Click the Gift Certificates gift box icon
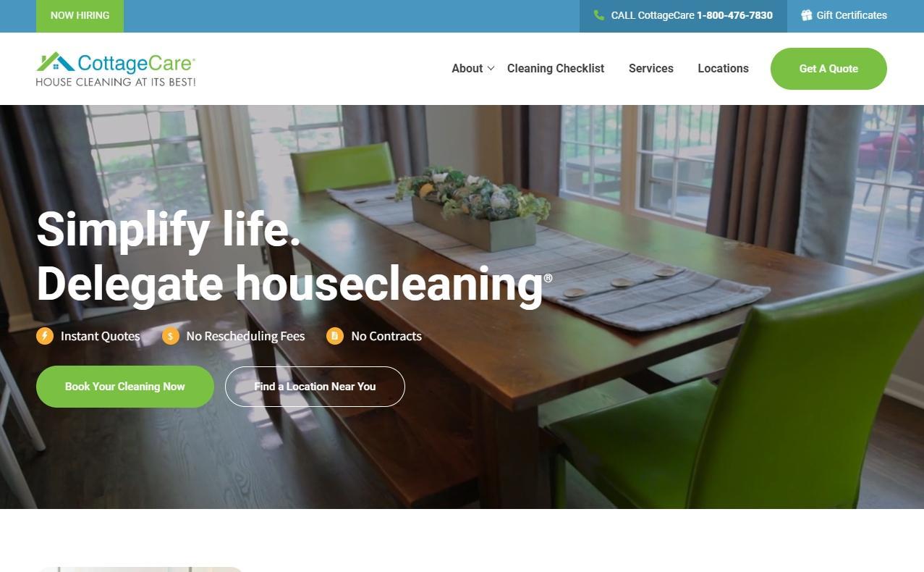Viewport: 924px width, 572px height. (x=807, y=15)
